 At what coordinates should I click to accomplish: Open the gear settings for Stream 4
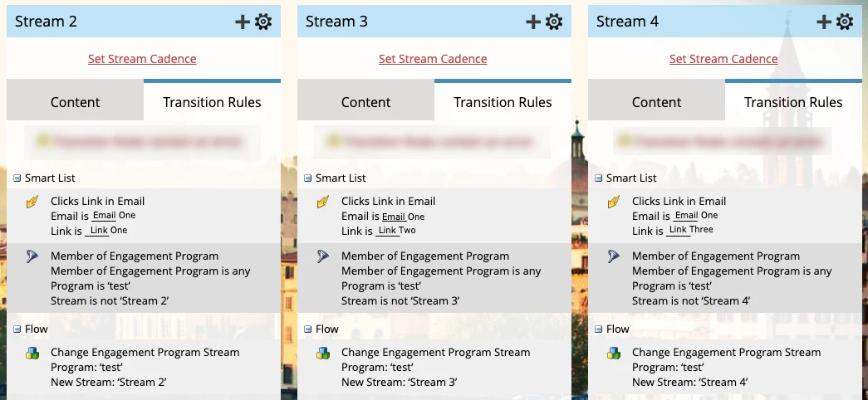pyautogui.click(x=845, y=22)
